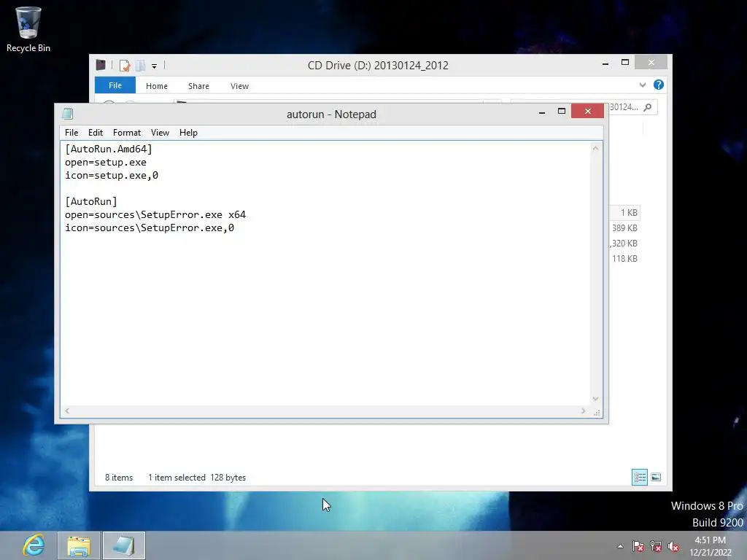The height and width of the screenshot is (560, 747).
Task: Open File Explorer taskbar button
Action: [x=79, y=545]
